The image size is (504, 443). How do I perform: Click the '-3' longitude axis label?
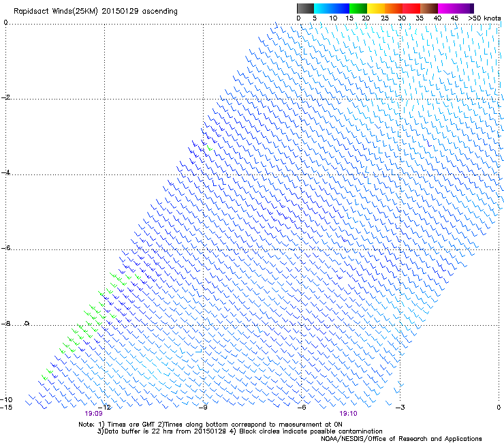coord(400,408)
